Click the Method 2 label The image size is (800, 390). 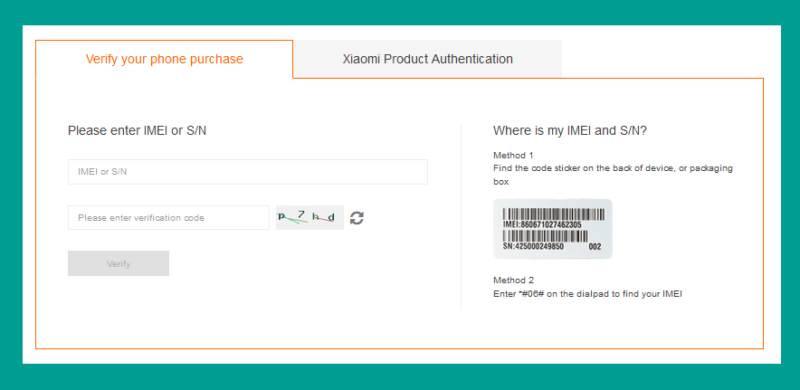click(x=513, y=280)
